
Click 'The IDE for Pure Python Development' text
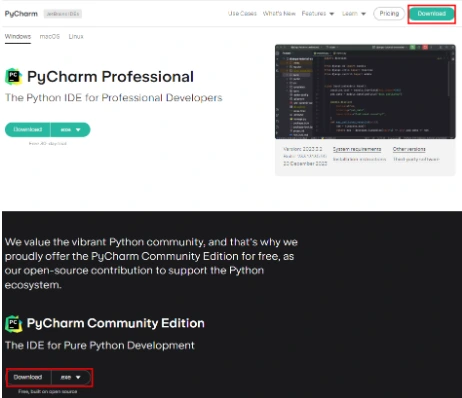(x=99, y=345)
